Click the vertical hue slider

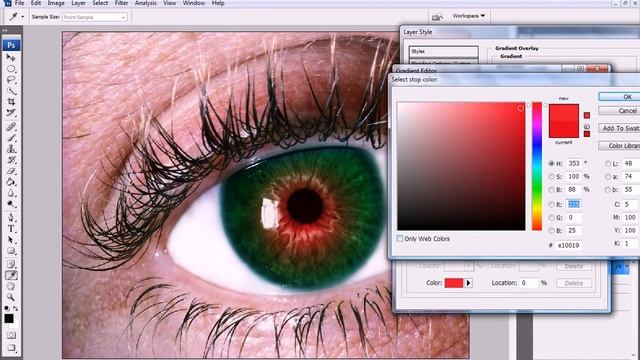(537, 166)
